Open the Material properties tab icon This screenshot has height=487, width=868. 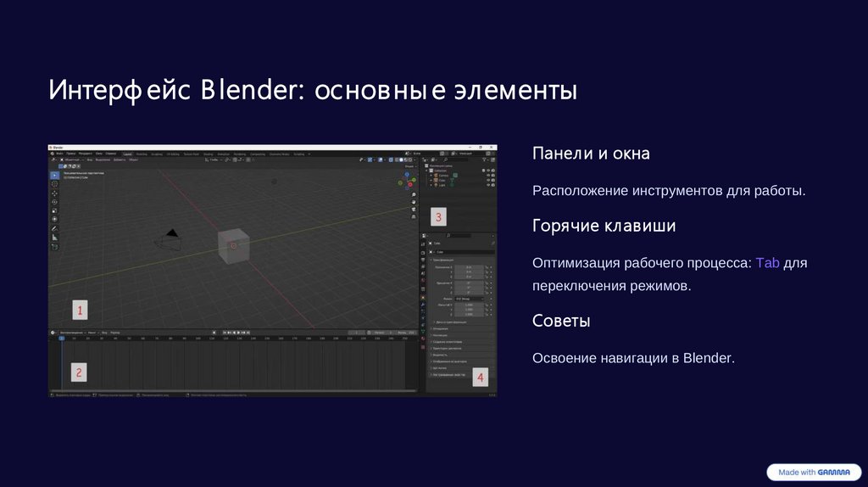pyautogui.click(x=423, y=338)
